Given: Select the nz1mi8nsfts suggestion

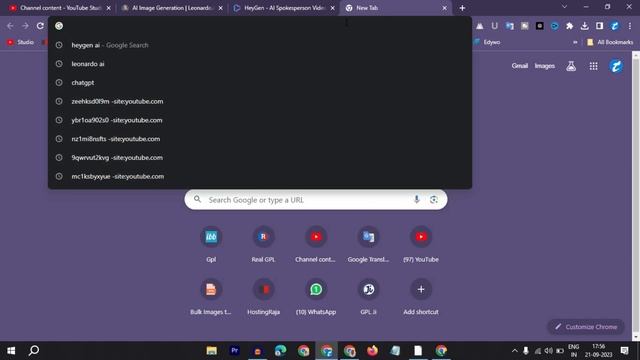Looking at the screenshot, I should click(x=260, y=139).
